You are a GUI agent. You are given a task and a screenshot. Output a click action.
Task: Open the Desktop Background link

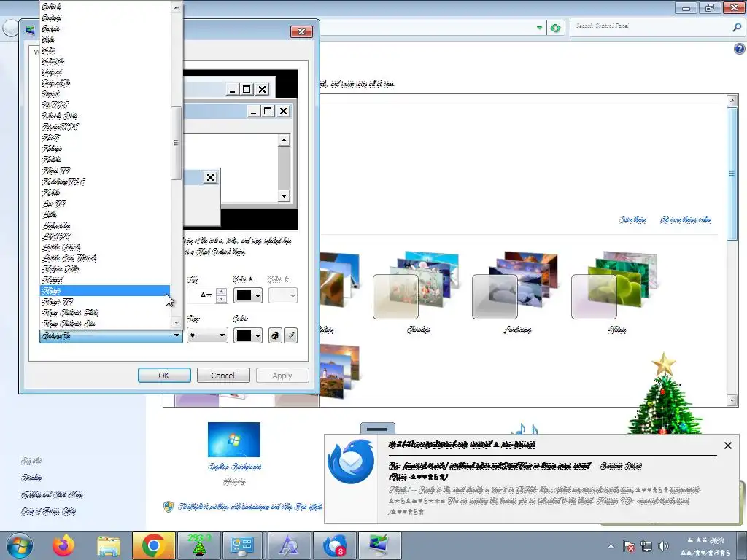point(234,467)
